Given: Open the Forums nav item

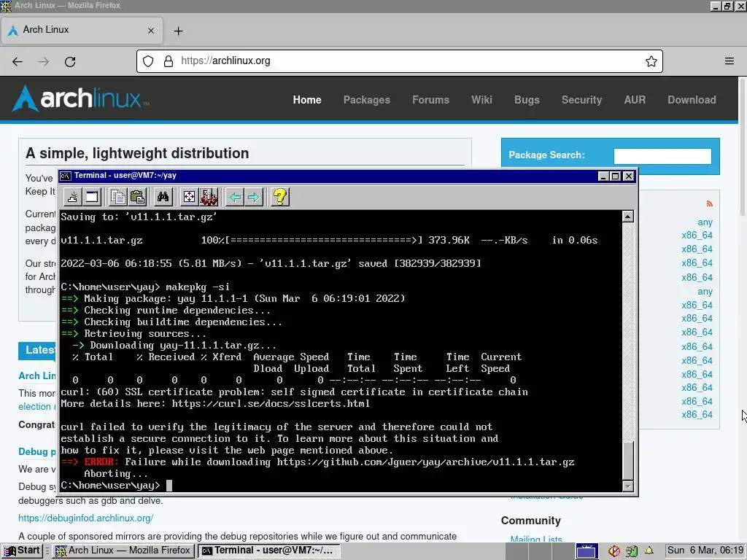Looking at the screenshot, I should pos(430,99).
